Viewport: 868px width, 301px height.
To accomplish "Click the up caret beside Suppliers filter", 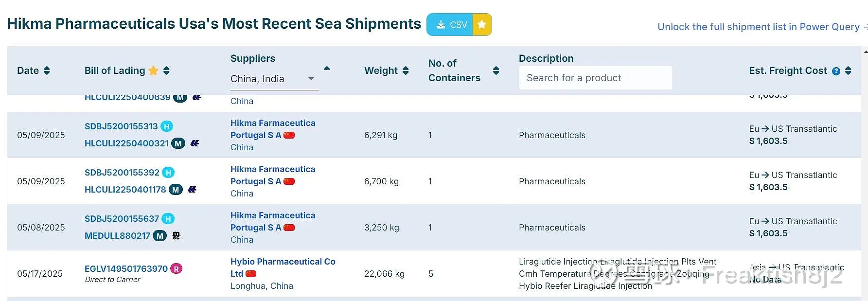I will tap(327, 69).
